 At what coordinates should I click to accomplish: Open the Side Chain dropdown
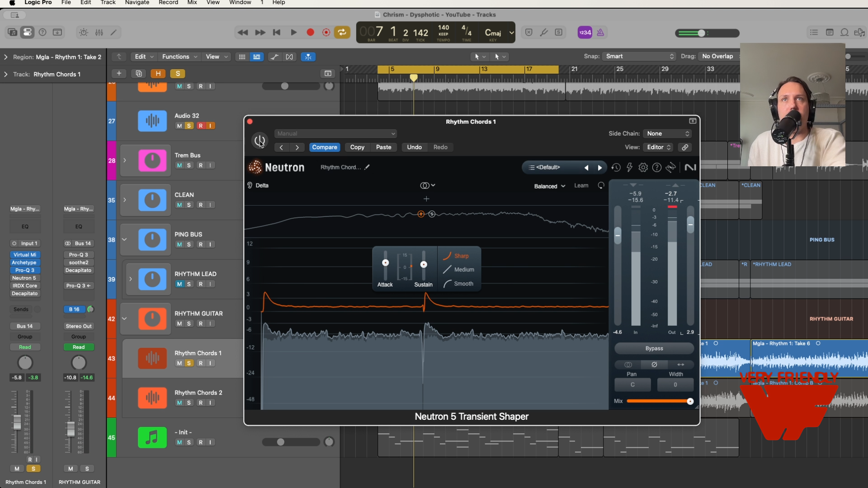pyautogui.click(x=668, y=133)
